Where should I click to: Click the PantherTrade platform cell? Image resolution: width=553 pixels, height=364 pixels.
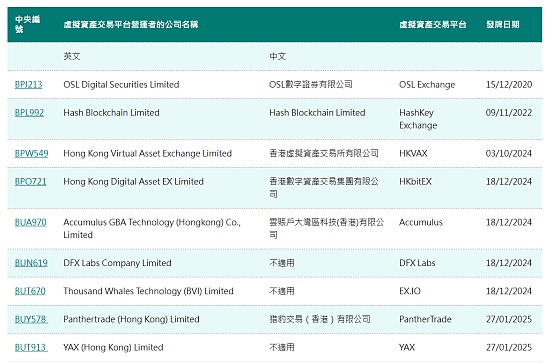point(425,320)
